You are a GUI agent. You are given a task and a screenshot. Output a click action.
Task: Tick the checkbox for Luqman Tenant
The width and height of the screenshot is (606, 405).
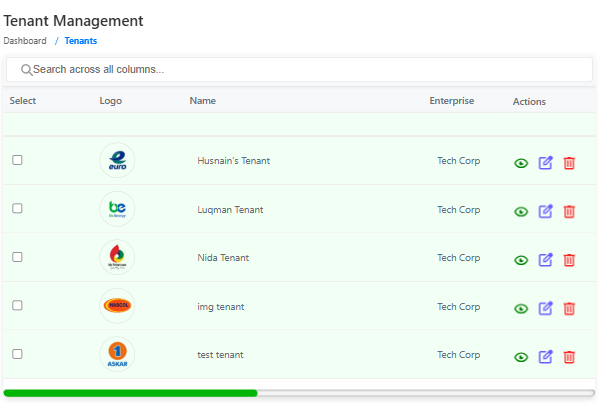point(17,208)
